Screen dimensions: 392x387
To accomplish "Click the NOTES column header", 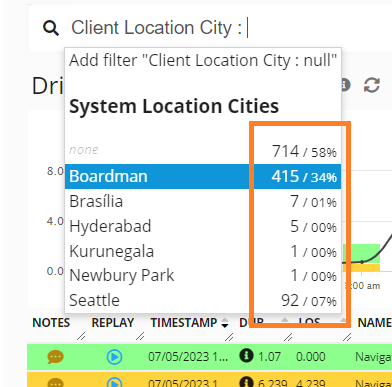I will click(51, 323).
